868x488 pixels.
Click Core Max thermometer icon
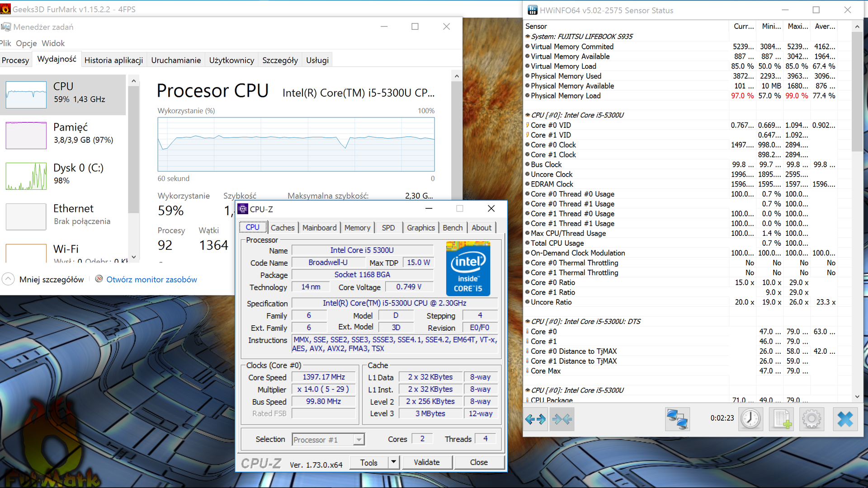[x=528, y=371]
